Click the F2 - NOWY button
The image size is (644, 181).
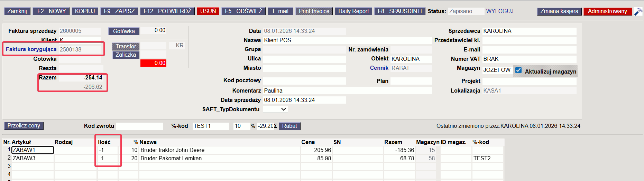[51, 11]
